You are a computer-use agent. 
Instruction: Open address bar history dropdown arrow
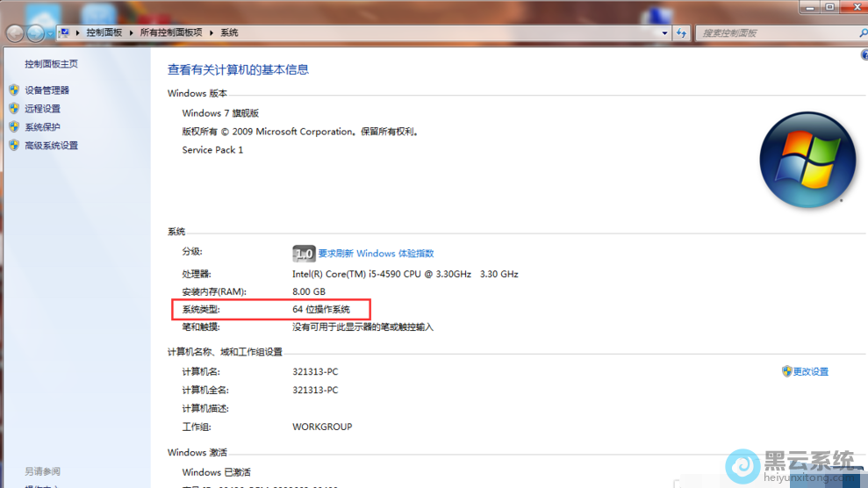664,33
